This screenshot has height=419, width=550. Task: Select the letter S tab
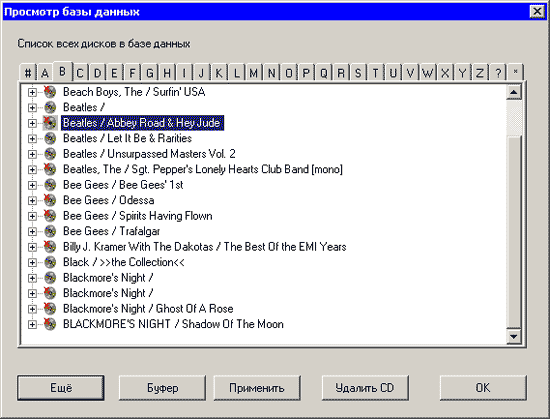(x=358, y=73)
